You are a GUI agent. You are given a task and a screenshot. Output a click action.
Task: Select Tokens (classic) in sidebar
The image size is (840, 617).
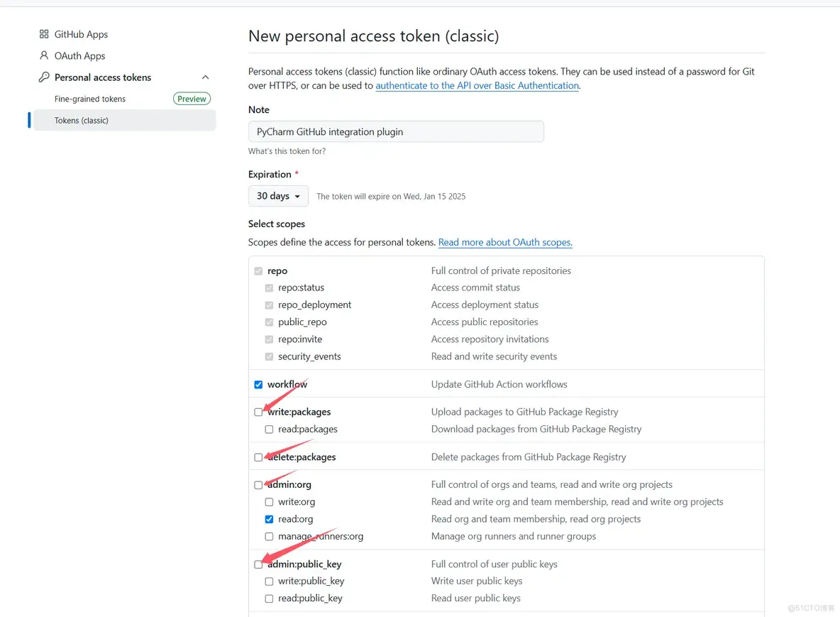pos(82,121)
